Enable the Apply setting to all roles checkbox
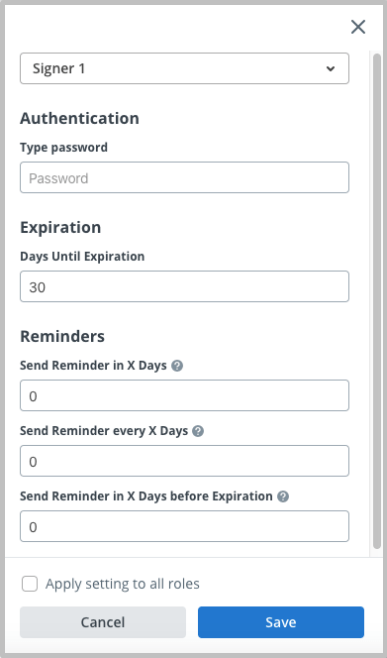This screenshot has height=658, width=387. point(30,584)
